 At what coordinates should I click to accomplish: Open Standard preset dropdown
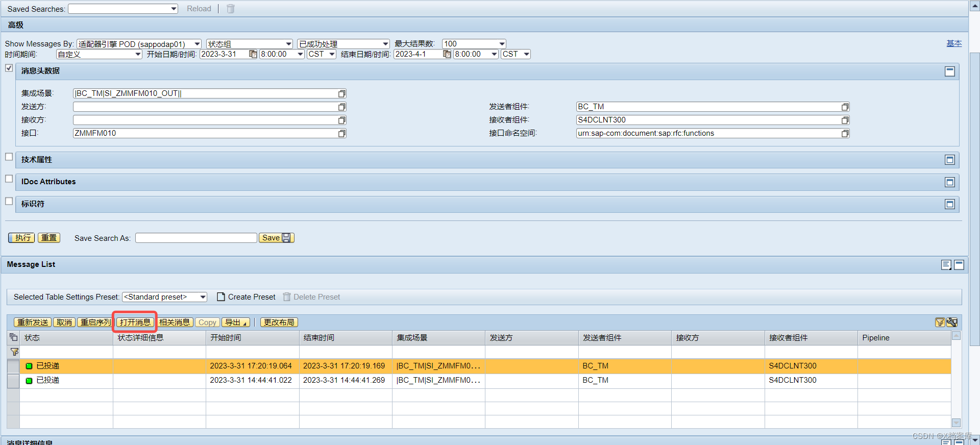coord(203,297)
